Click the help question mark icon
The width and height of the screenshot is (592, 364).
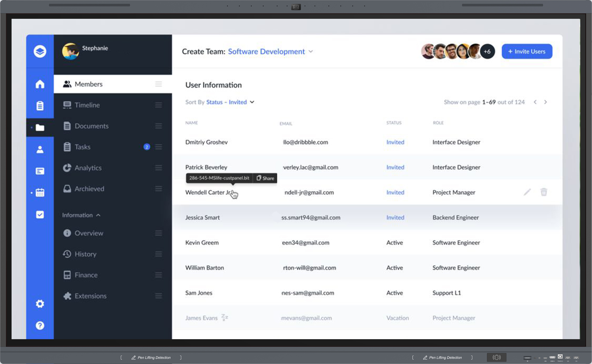point(40,325)
